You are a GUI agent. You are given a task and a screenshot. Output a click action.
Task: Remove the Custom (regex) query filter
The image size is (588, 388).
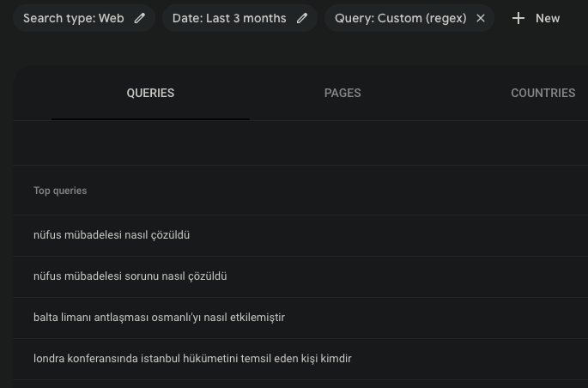[481, 18]
